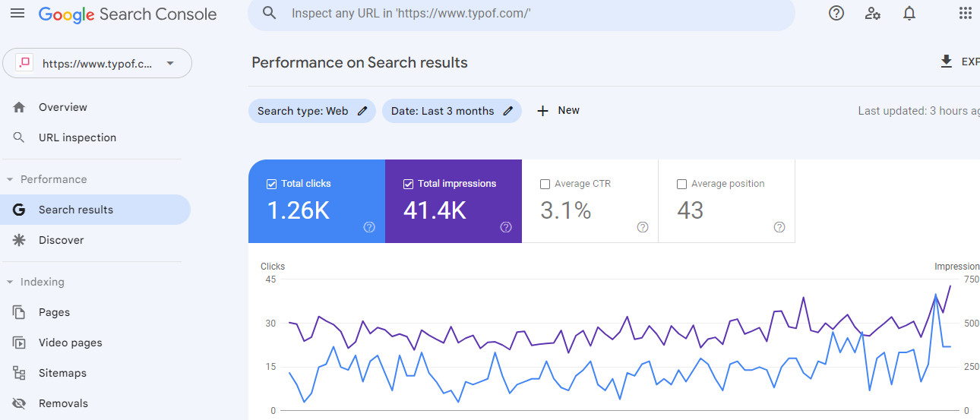Click the Date: Last 3 months chip
Screen dimensions: 980x420
[452, 111]
